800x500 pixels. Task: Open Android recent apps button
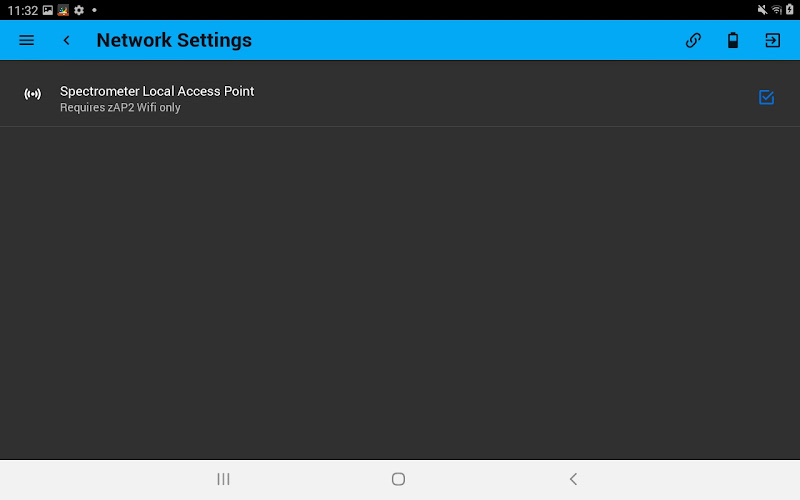coord(223,479)
